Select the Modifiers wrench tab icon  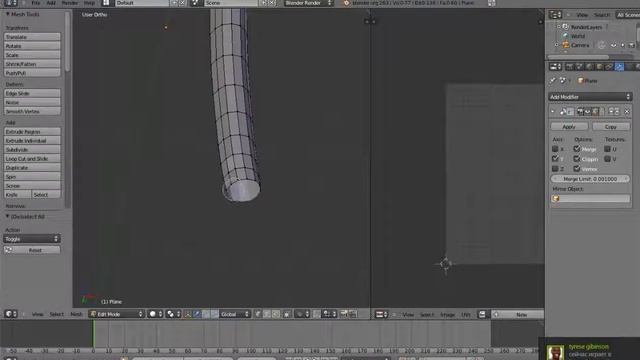pyautogui.click(x=619, y=67)
